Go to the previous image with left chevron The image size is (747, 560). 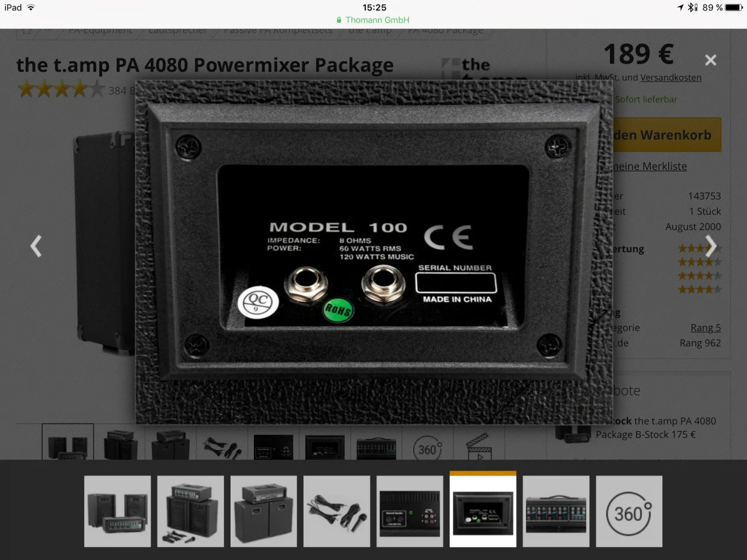36,246
